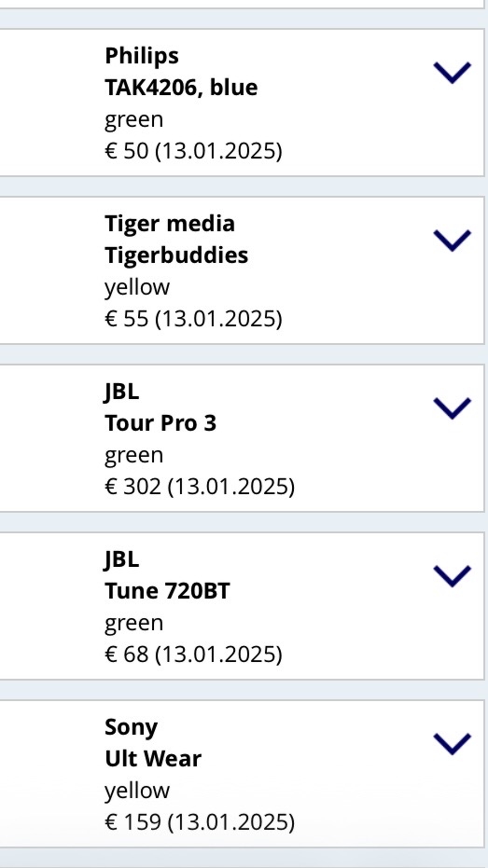
Task: Expand the JBL Tour Pro 3 chevron
Action: click(x=452, y=408)
